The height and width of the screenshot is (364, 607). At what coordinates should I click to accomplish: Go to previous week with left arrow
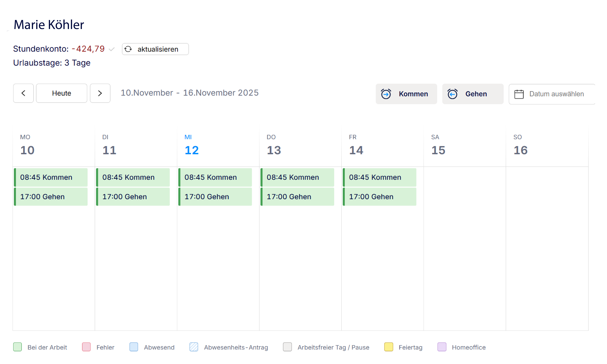(x=23, y=93)
